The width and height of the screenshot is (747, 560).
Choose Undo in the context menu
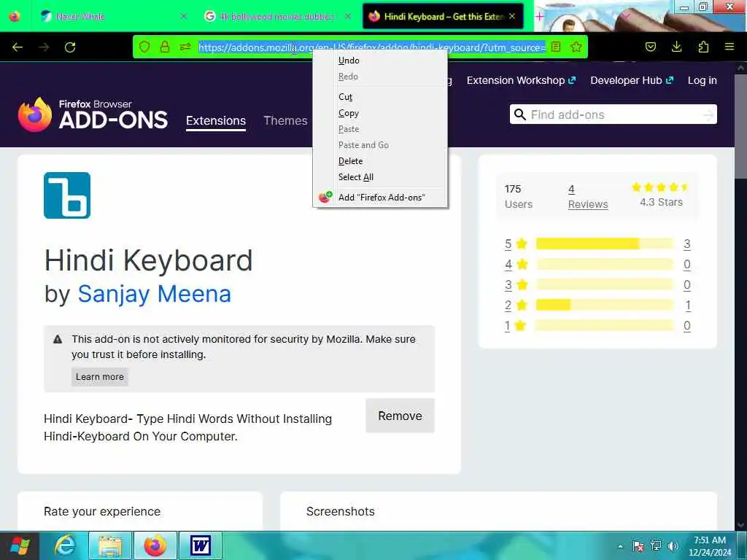pyautogui.click(x=379, y=61)
